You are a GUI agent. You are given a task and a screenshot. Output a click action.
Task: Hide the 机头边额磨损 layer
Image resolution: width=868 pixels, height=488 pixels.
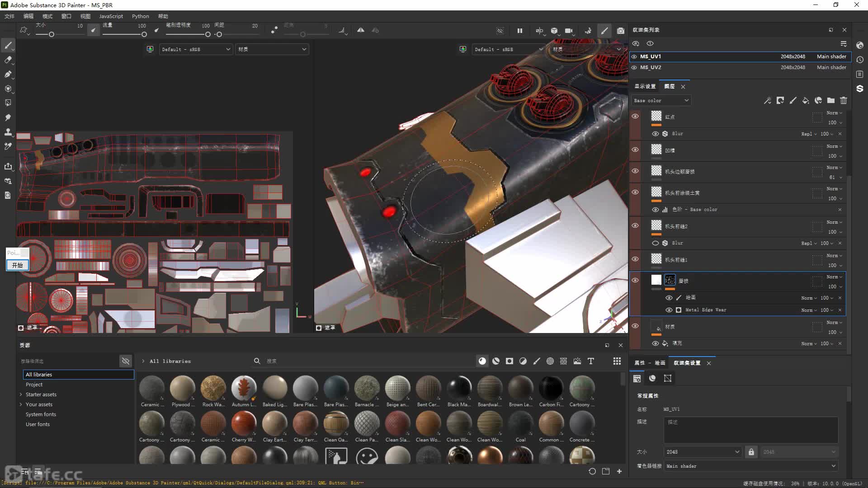click(x=635, y=171)
